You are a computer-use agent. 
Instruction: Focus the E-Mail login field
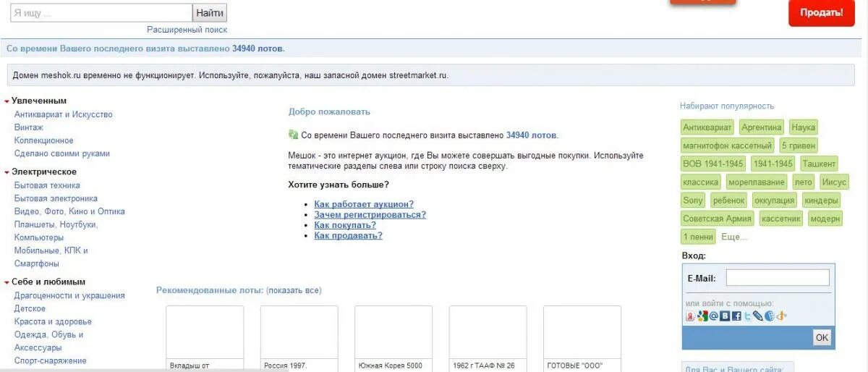pos(778,278)
